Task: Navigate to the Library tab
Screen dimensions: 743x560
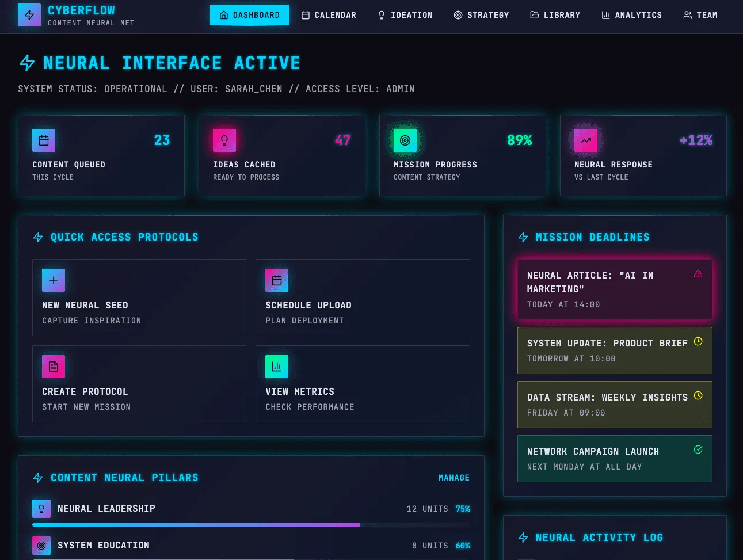Action: click(x=555, y=15)
